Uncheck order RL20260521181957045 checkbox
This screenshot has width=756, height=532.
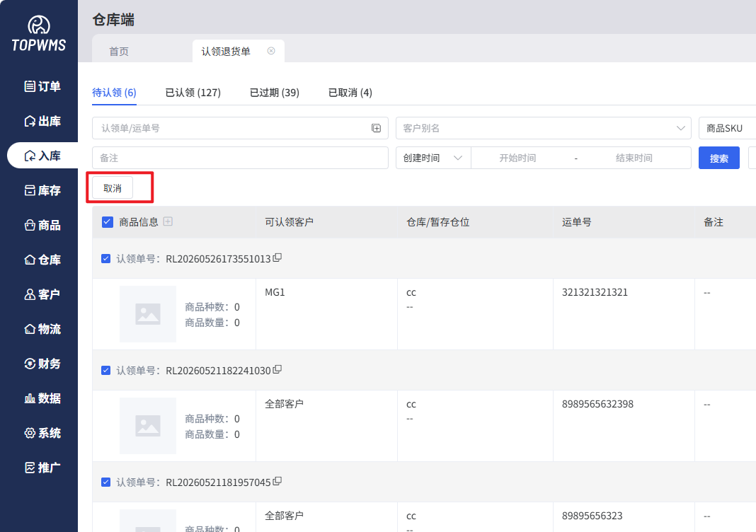[x=105, y=482]
